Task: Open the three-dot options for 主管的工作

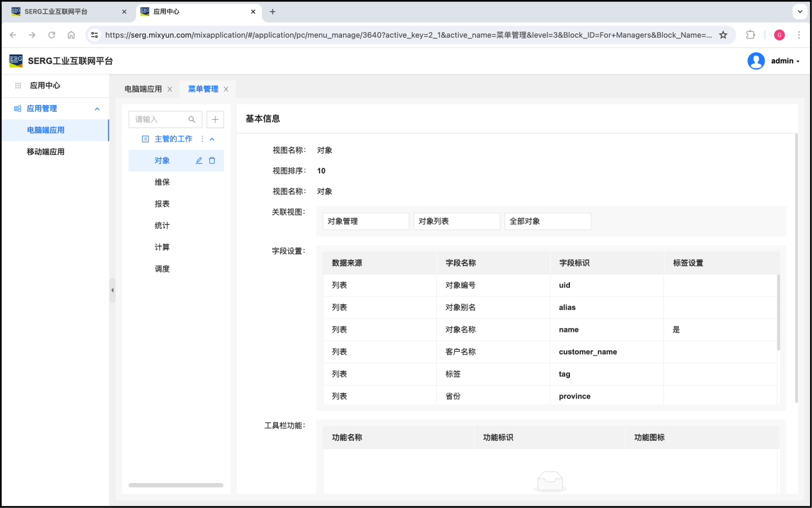Action: (202, 139)
